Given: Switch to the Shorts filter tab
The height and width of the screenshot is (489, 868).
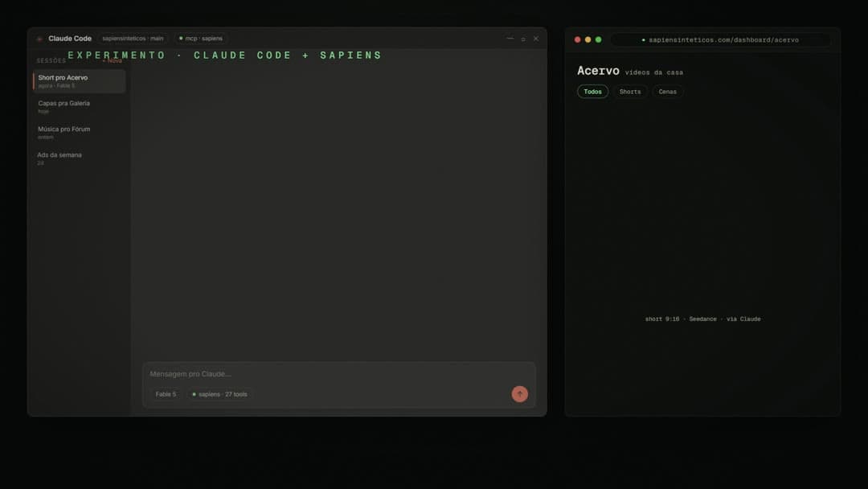Looking at the screenshot, I should point(630,92).
